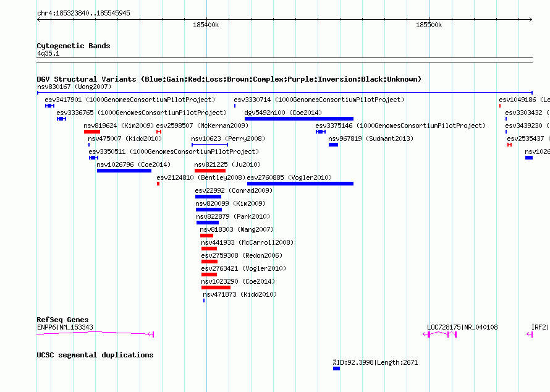Open variant esv2763421 (Vogler2010)
This screenshot has width=550, height=392.
click(x=243, y=268)
